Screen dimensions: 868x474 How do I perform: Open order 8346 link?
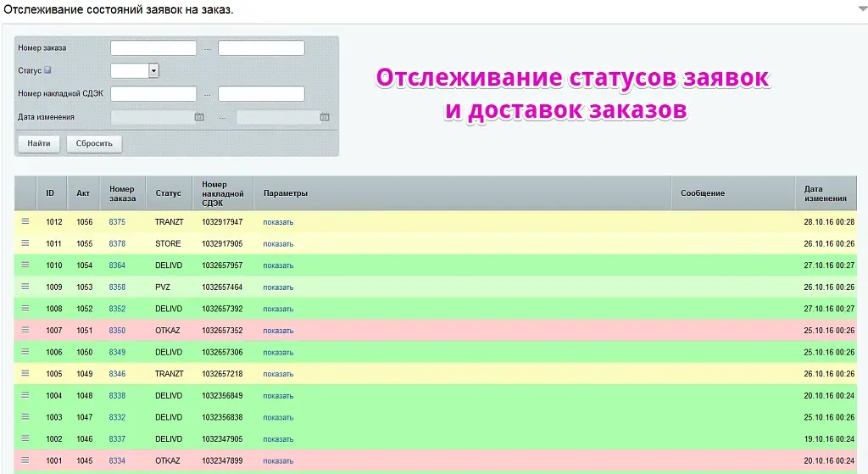(x=117, y=374)
